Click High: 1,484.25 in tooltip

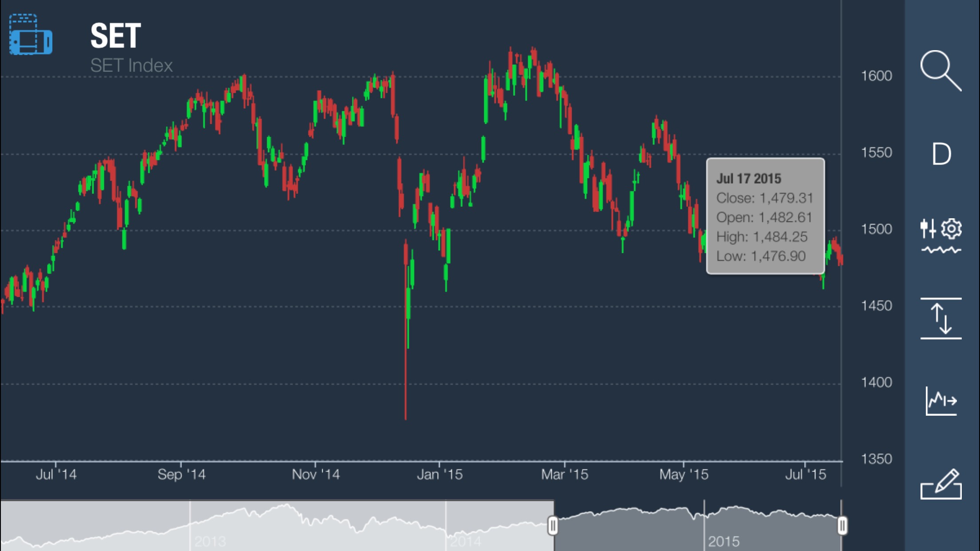(x=762, y=237)
